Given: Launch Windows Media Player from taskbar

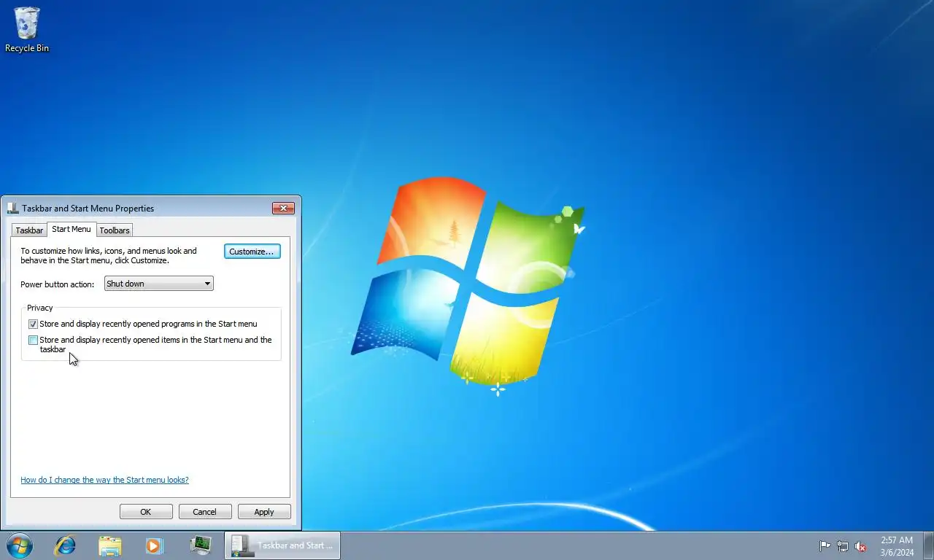Looking at the screenshot, I should click(x=154, y=545).
